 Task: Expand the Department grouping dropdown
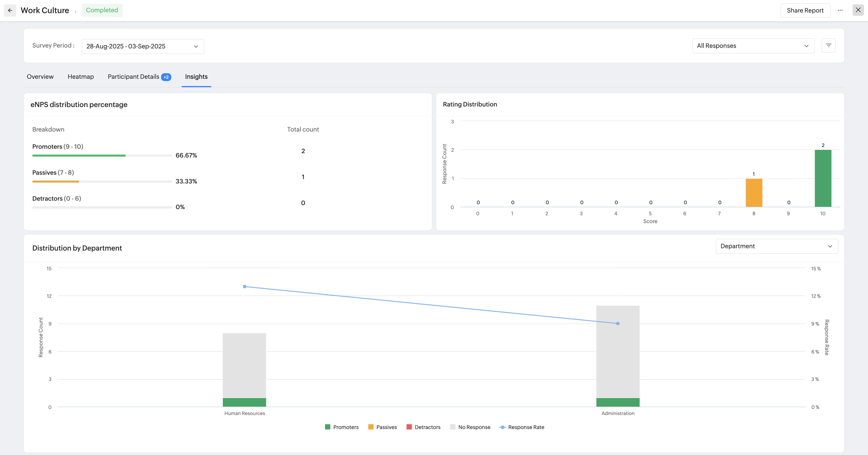click(776, 246)
